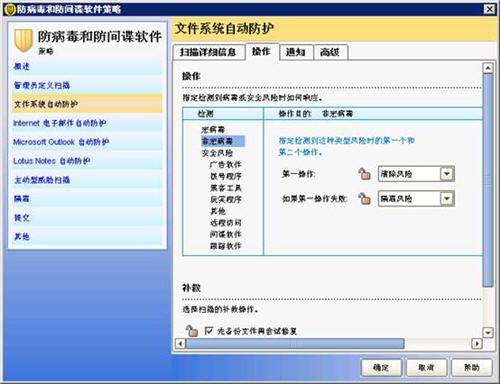Open Internet 电子邮件自动防护 page
This screenshot has width=500, height=384.
87,123
